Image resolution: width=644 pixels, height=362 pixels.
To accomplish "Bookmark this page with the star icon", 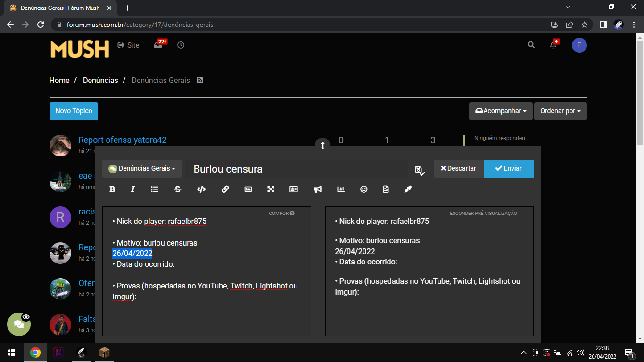I will pyautogui.click(x=585, y=25).
